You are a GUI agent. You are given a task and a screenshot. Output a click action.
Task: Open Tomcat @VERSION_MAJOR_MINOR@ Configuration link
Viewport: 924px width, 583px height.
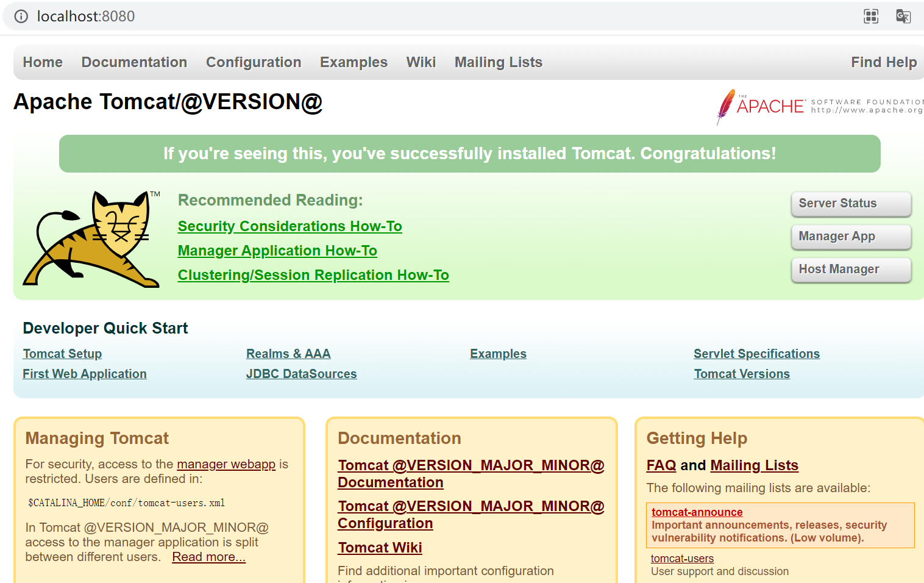(x=471, y=515)
